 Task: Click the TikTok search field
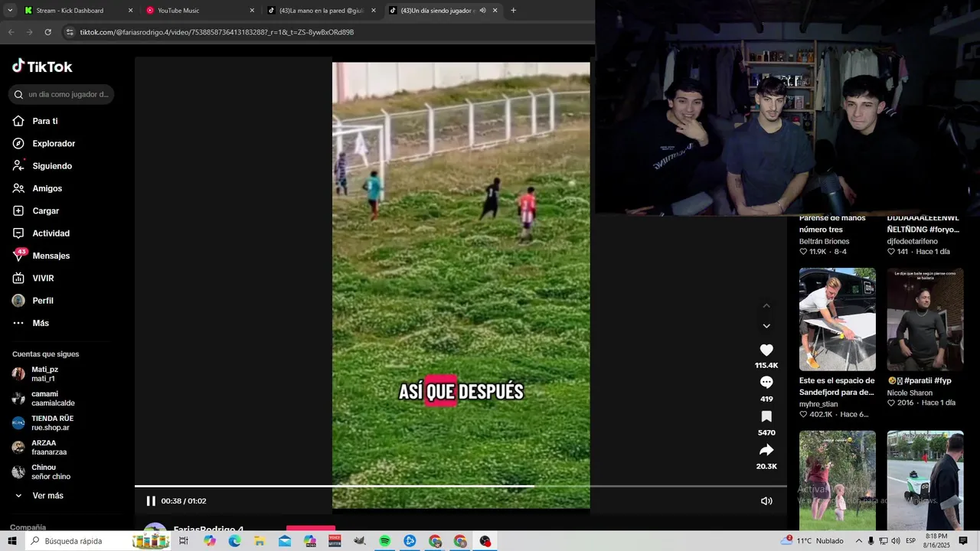tap(63, 94)
